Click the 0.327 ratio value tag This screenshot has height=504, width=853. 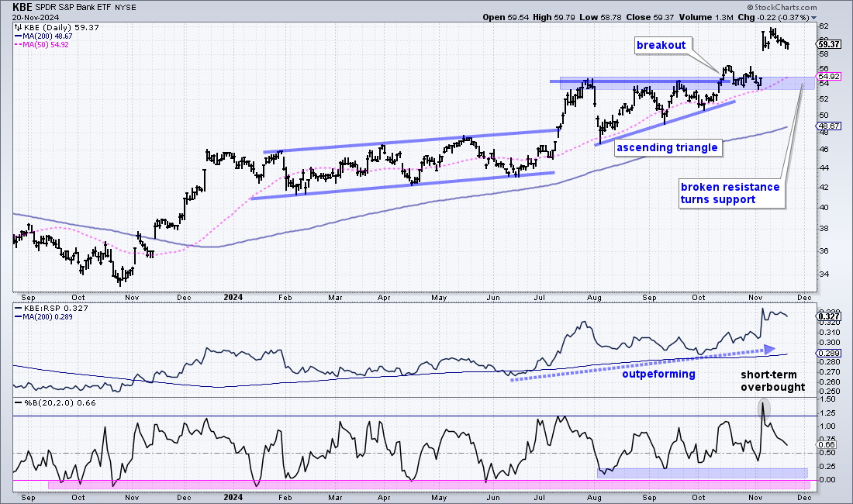coord(830,316)
